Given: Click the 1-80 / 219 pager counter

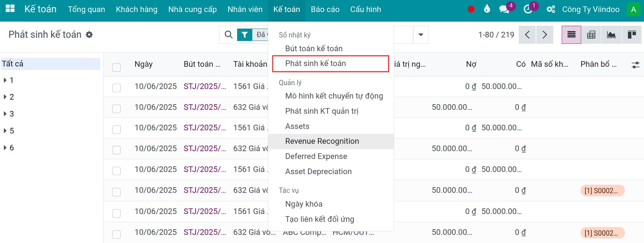Looking at the screenshot, I should point(496,35).
